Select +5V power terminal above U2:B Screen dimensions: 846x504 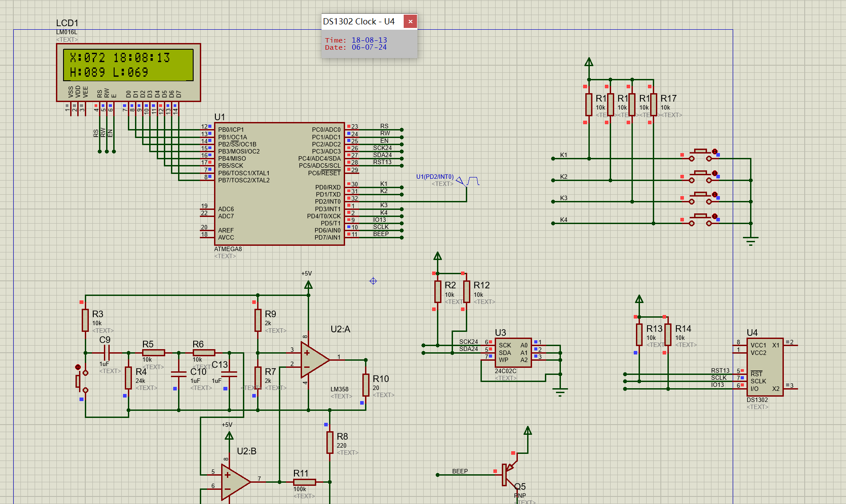(229, 436)
